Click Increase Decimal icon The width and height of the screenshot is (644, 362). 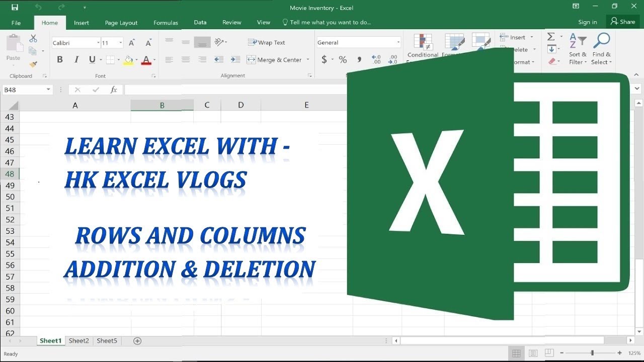pos(376,59)
